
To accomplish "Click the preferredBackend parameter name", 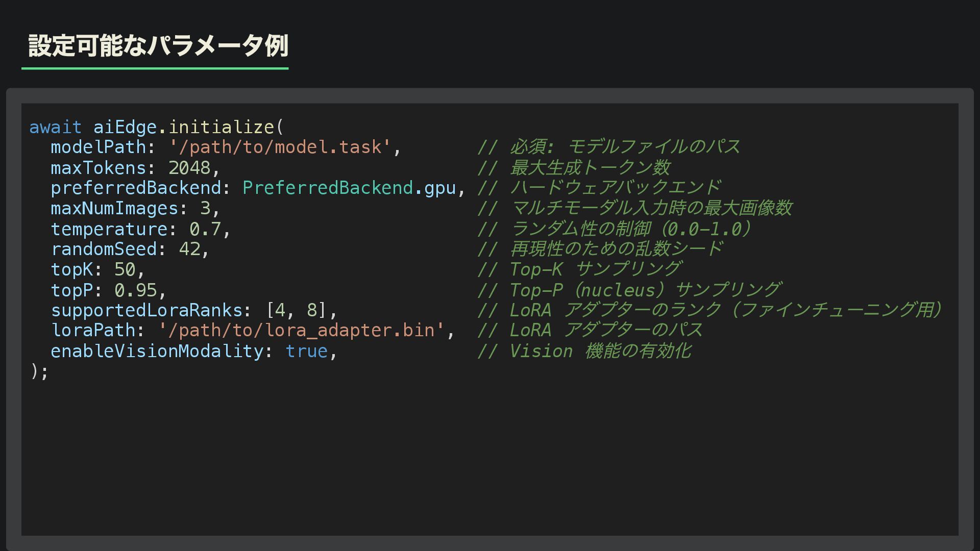I will click(135, 188).
